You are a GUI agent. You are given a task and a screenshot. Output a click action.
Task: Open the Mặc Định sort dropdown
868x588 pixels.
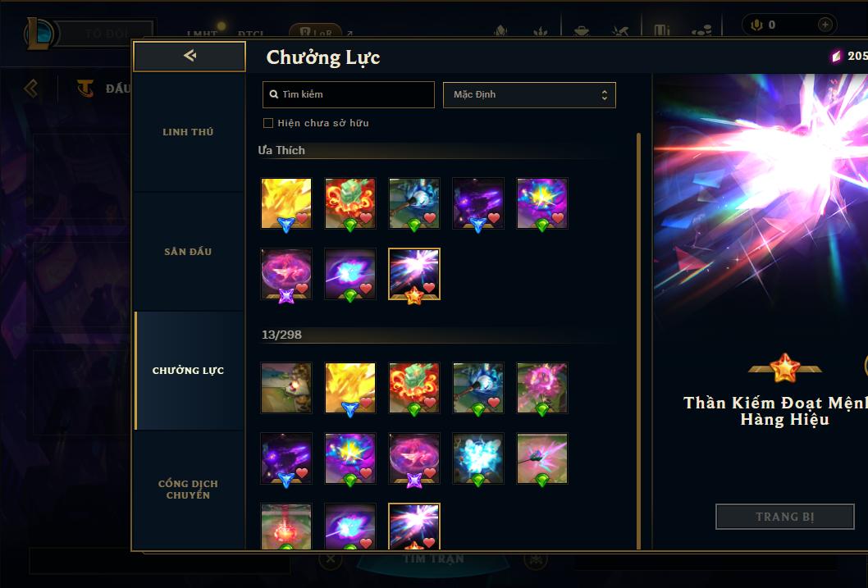coord(529,94)
